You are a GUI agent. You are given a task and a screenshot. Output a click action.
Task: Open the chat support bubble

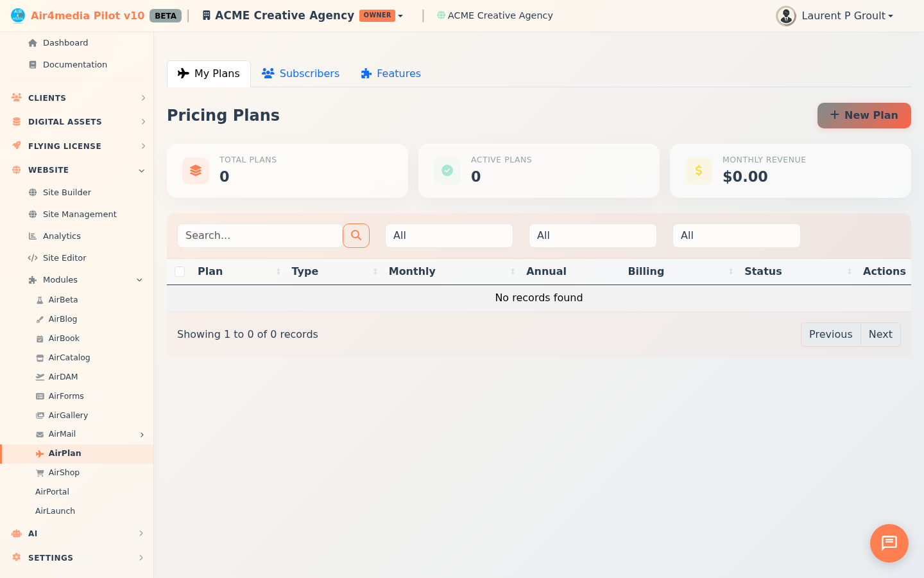pyautogui.click(x=889, y=543)
